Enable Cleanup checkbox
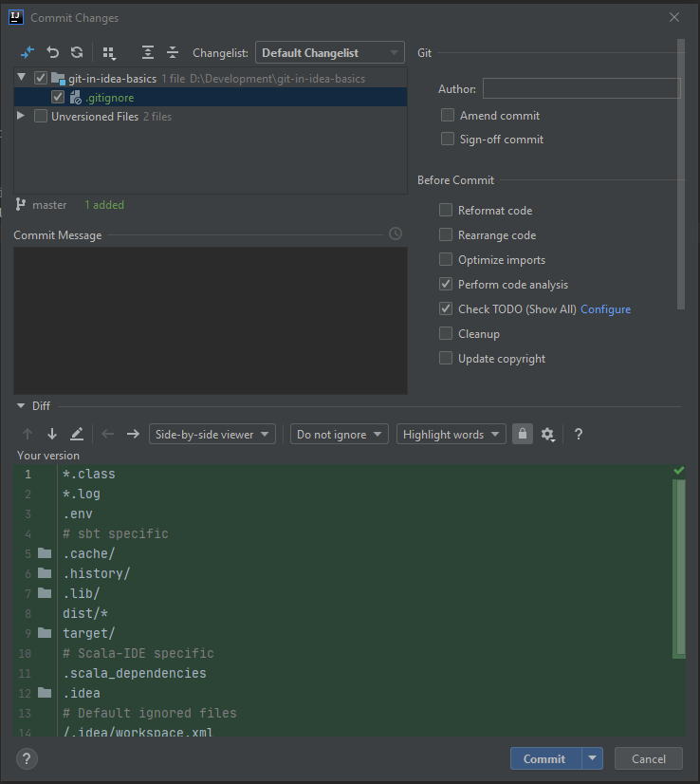This screenshot has height=784, width=700. [445, 333]
